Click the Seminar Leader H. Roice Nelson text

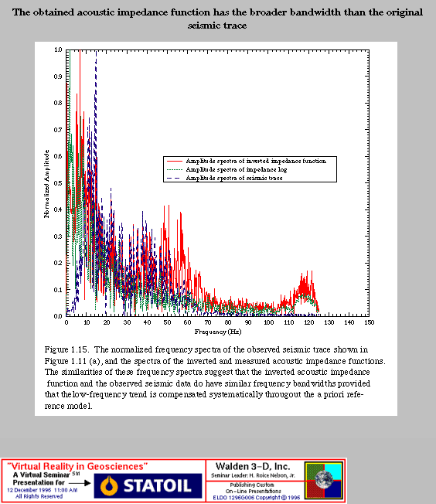coord(253,475)
